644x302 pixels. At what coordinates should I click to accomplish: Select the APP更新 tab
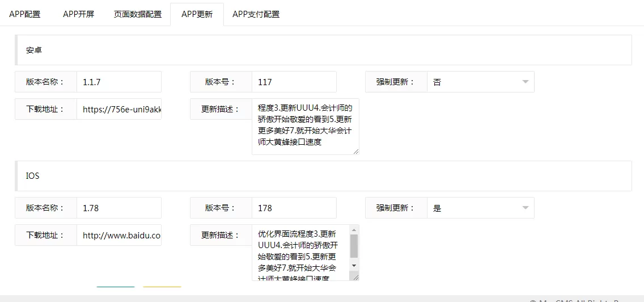[x=197, y=14]
